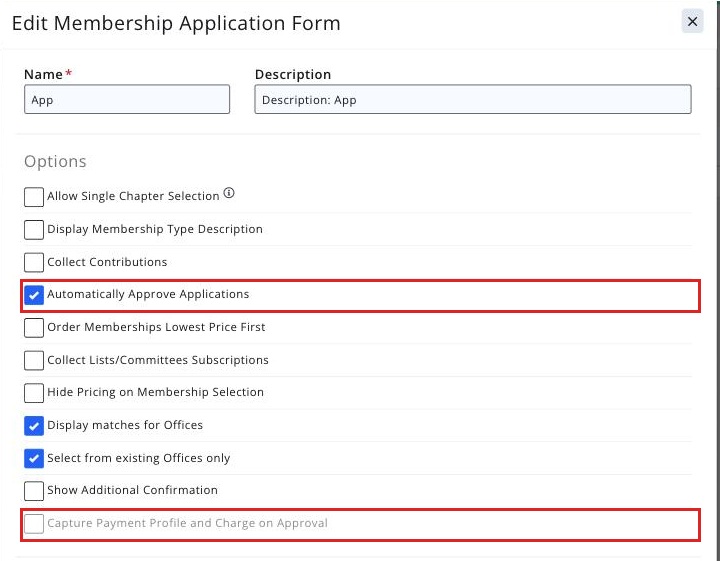This screenshot has height=561, width=720.
Task: Click the Automatically Approve Applications label text
Action: [x=148, y=294]
